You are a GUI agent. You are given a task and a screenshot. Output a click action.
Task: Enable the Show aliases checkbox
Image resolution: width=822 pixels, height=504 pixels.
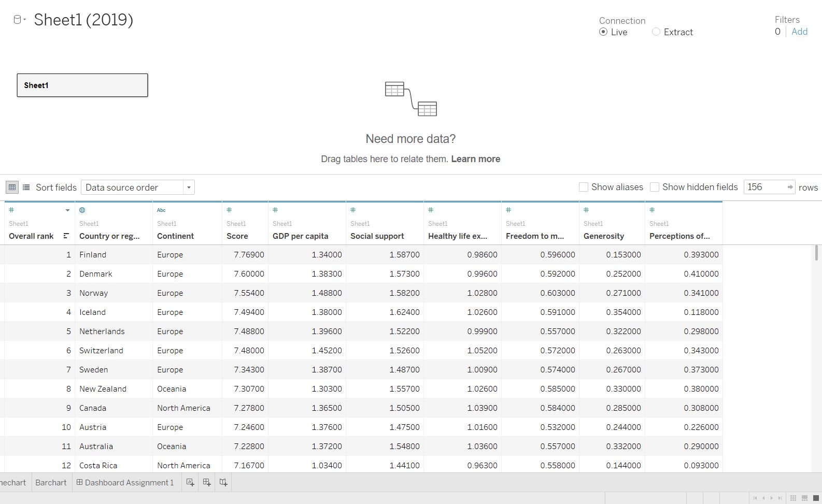[584, 187]
